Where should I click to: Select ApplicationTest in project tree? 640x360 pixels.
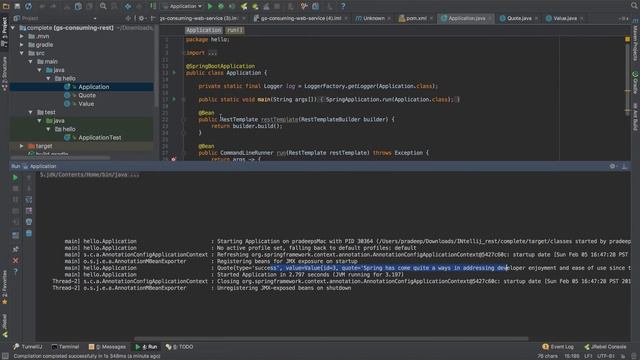point(100,138)
